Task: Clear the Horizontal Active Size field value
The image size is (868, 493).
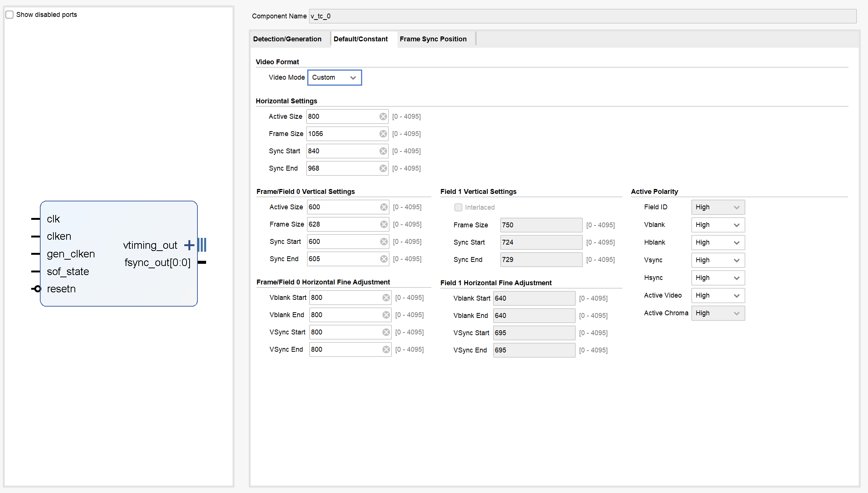Action: coord(383,116)
